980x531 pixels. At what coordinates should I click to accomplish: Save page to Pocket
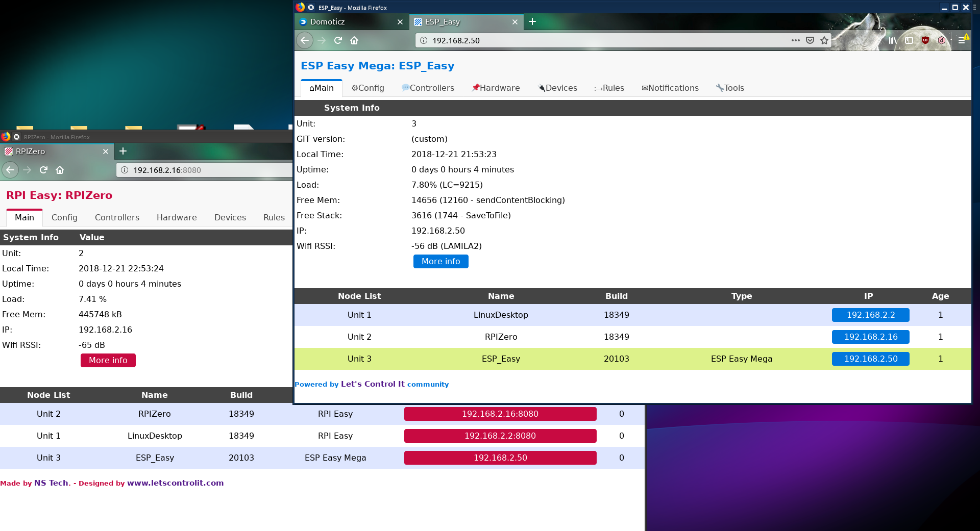point(810,40)
